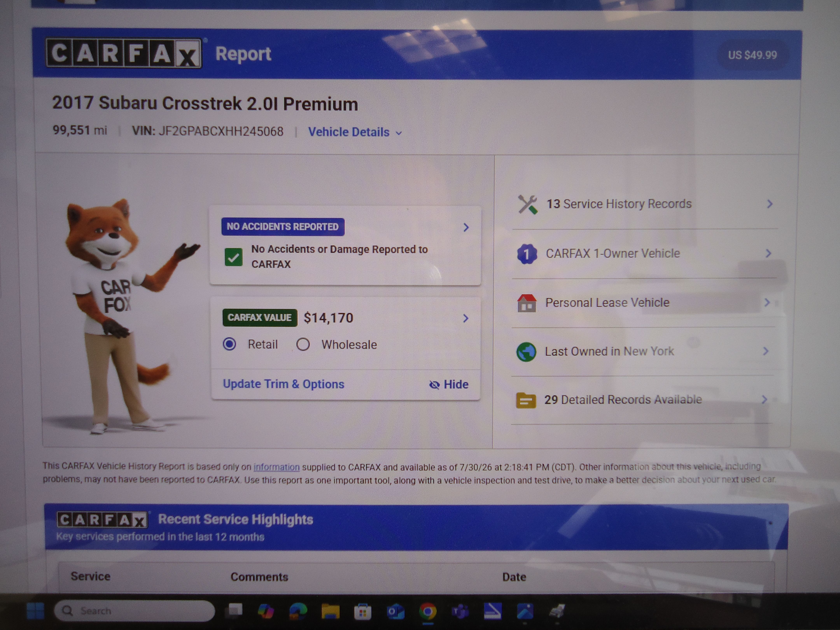Open the Personal Lease Vehicle chevron
The height and width of the screenshot is (630, 840).
pyautogui.click(x=767, y=302)
